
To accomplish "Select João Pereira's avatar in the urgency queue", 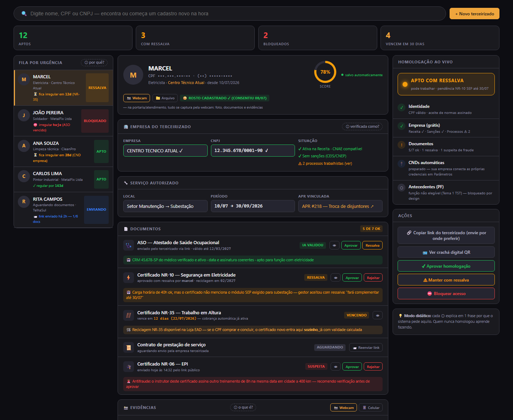I will tap(24, 115).
